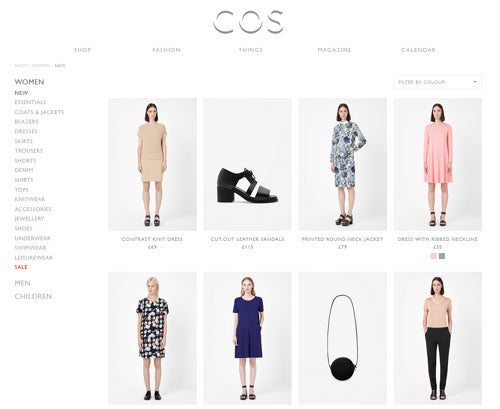
Task: Expand the Men section
Action: (22, 283)
